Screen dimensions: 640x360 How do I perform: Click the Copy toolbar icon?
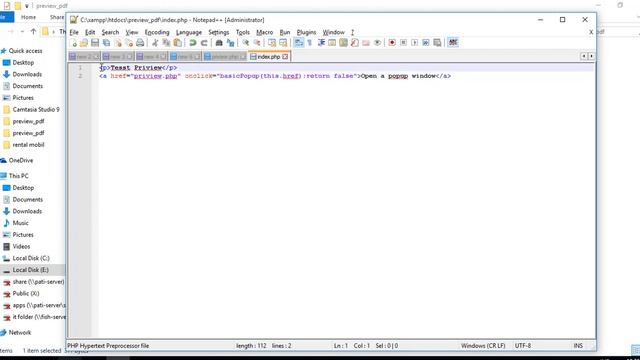pyautogui.click(x=166, y=43)
